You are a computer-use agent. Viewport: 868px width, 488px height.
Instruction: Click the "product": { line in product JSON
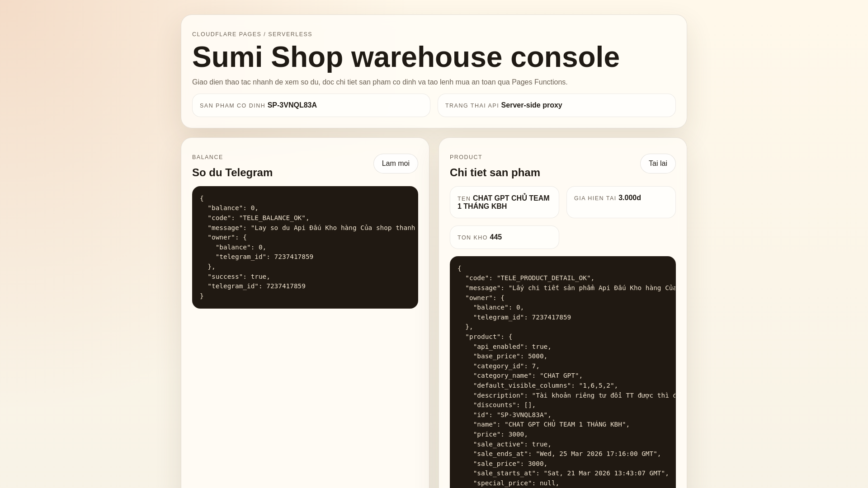click(489, 337)
